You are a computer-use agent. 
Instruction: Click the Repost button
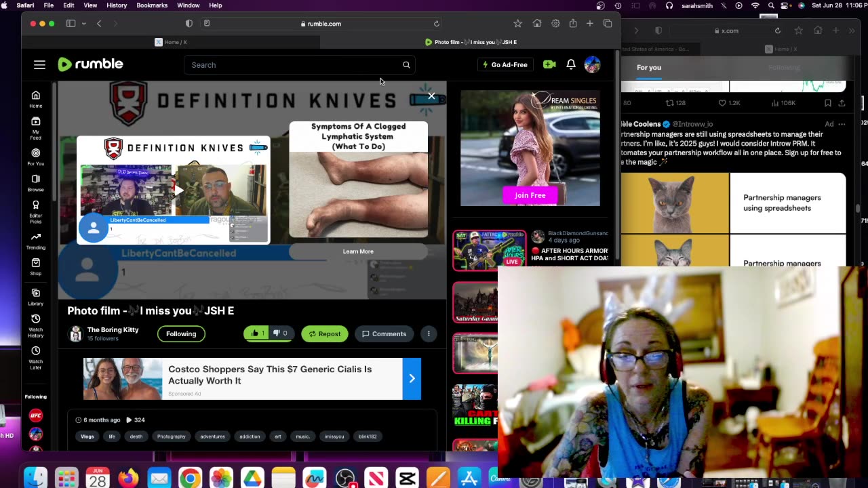[x=324, y=333]
